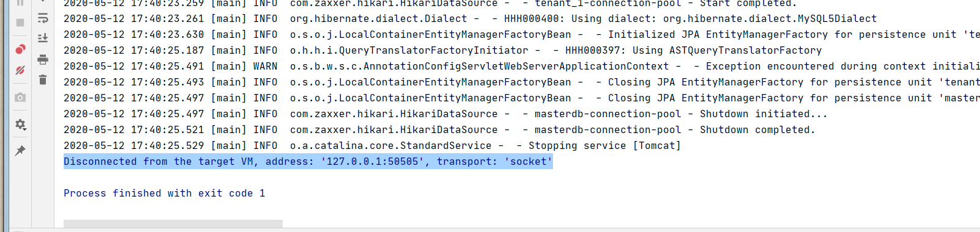
Task: Click the WARN AnnotationConfigServletWebServerApplicationContext log line
Action: point(522,66)
